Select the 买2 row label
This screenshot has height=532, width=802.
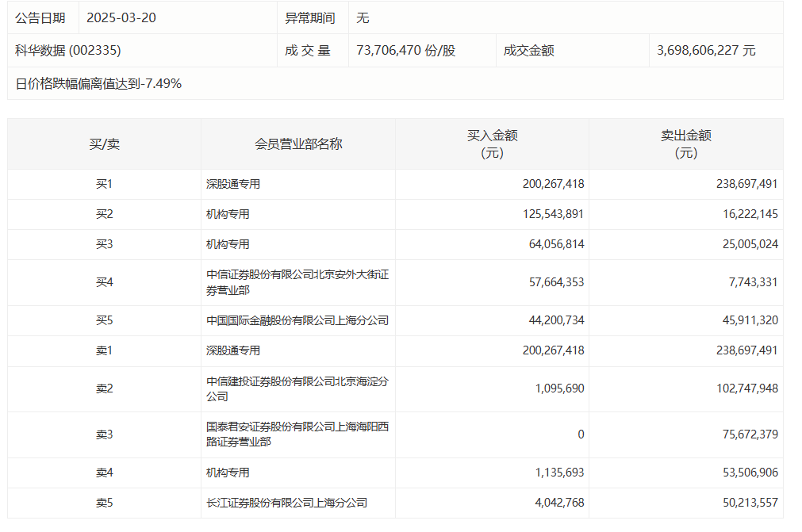click(105, 214)
